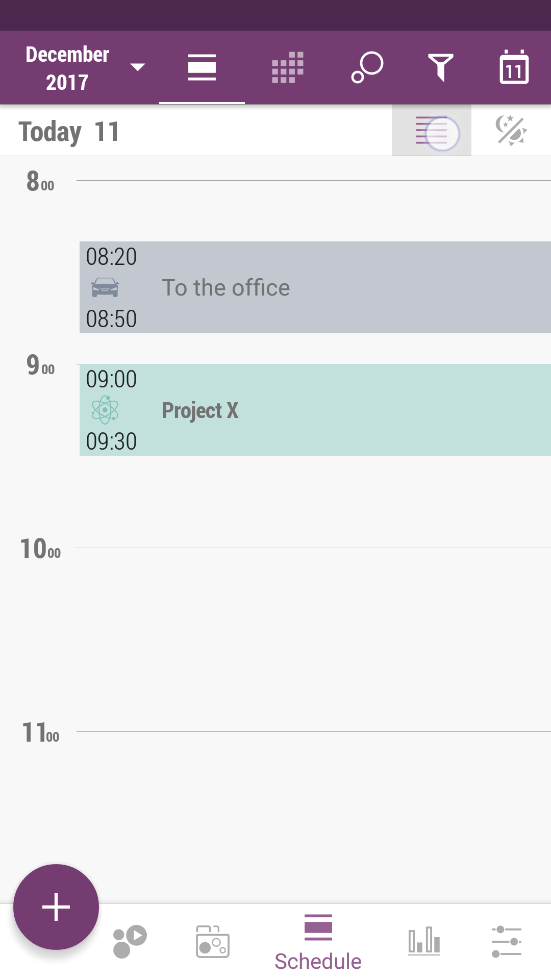Select the Schedule bottom tab
The image size is (551, 980).
[x=318, y=942]
